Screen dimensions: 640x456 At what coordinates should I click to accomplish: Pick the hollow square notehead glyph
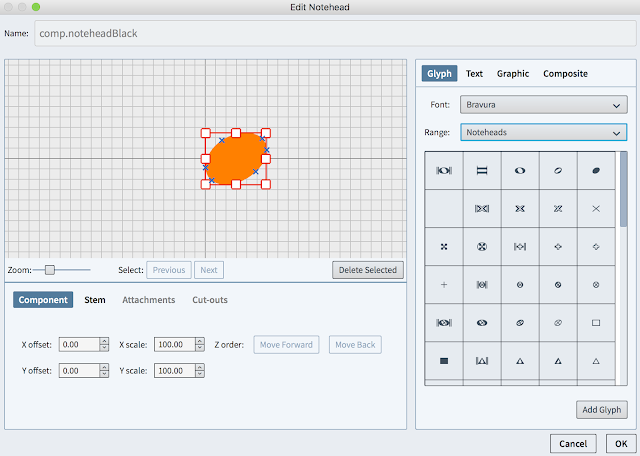pyautogui.click(x=596, y=323)
